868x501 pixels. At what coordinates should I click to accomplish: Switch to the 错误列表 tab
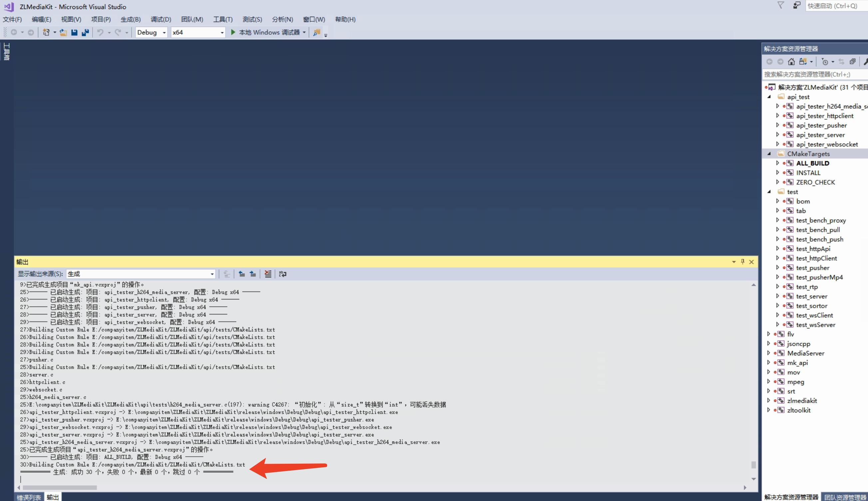[x=29, y=497]
